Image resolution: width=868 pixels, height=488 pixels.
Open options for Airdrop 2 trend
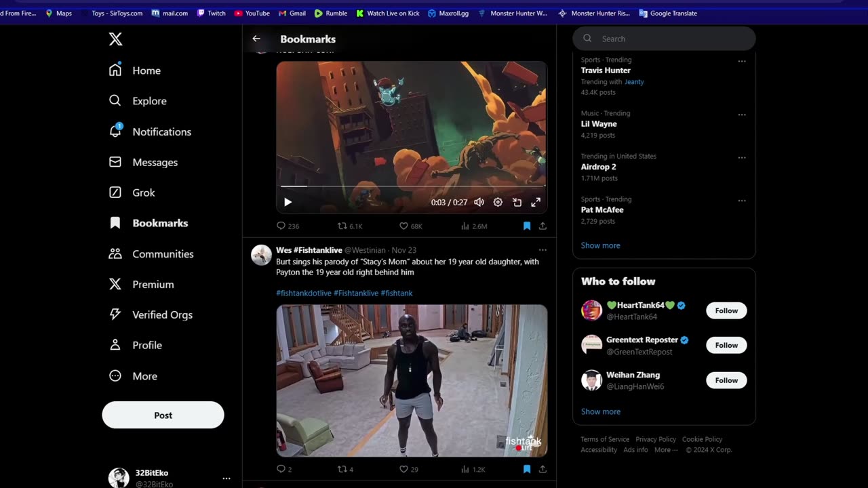(x=742, y=157)
